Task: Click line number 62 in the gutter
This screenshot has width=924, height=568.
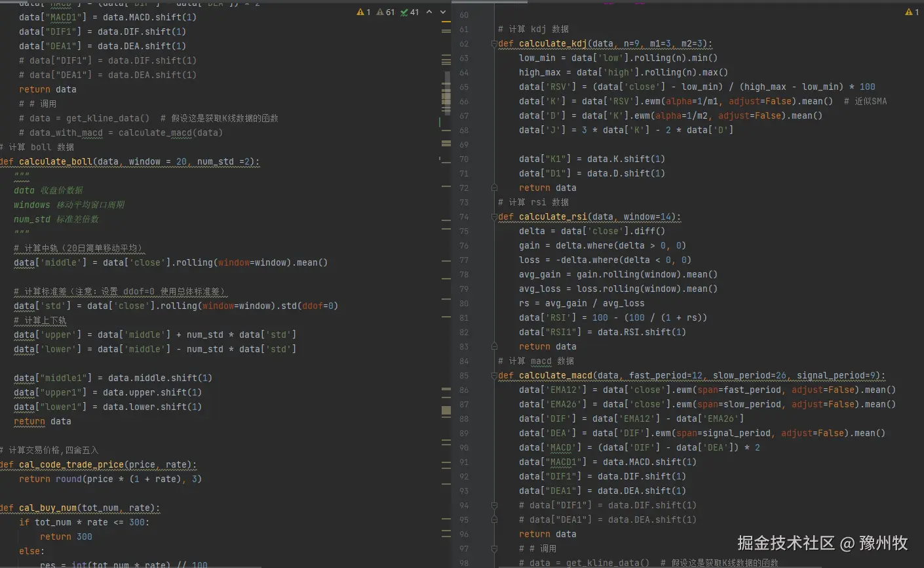Action: pyautogui.click(x=464, y=44)
